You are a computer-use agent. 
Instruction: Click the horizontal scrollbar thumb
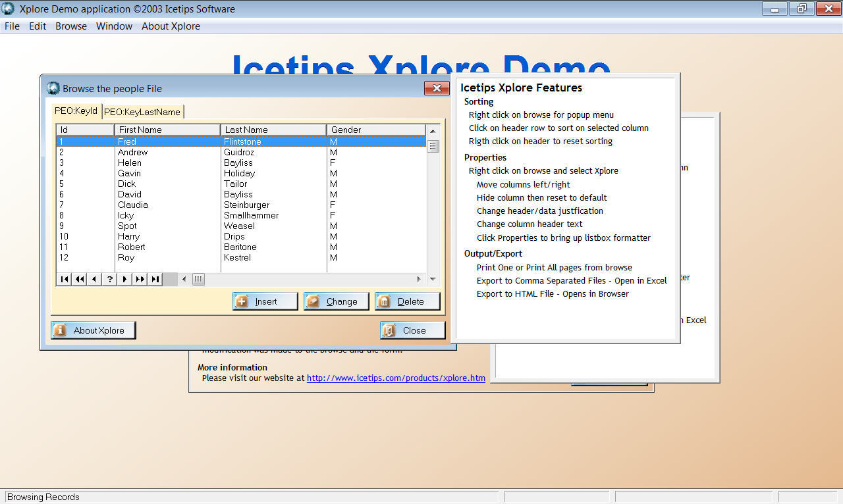tap(198, 279)
